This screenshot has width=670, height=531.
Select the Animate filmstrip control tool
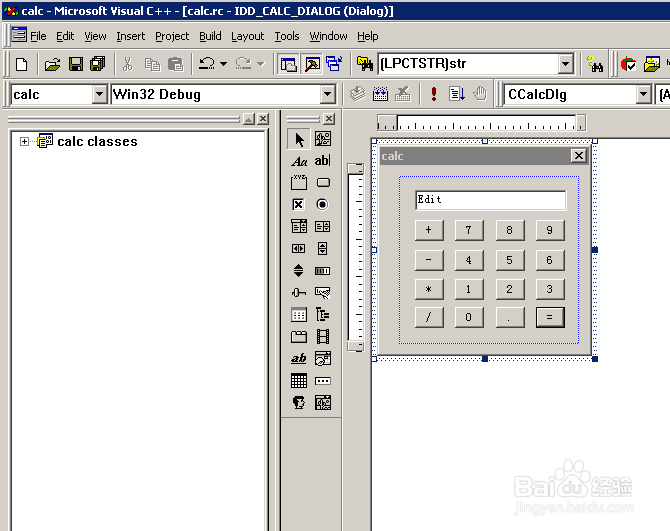click(x=323, y=337)
